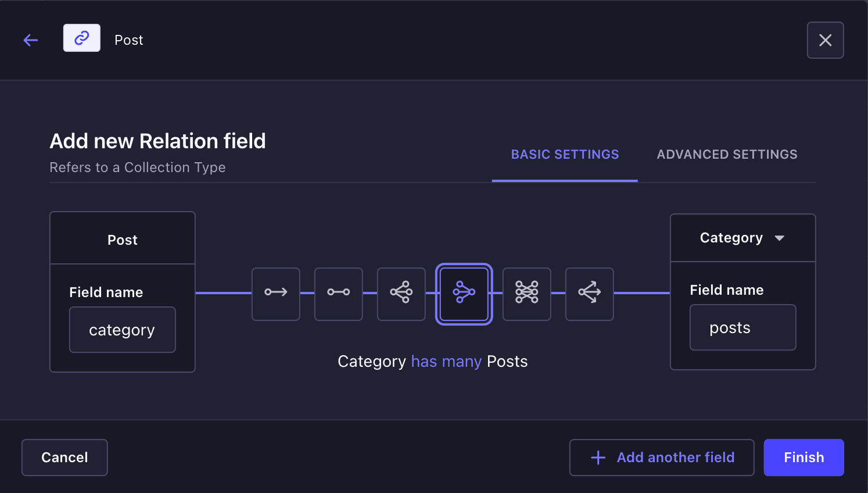Switch to the Basic Settings tab
The image size is (868, 493).
565,155
